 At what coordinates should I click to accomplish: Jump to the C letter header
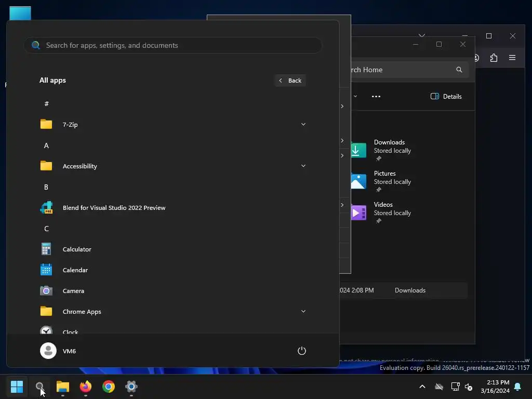(x=46, y=229)
